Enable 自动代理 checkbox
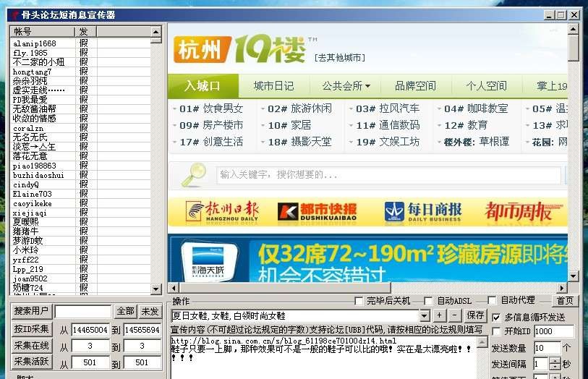 pos(492,300)
